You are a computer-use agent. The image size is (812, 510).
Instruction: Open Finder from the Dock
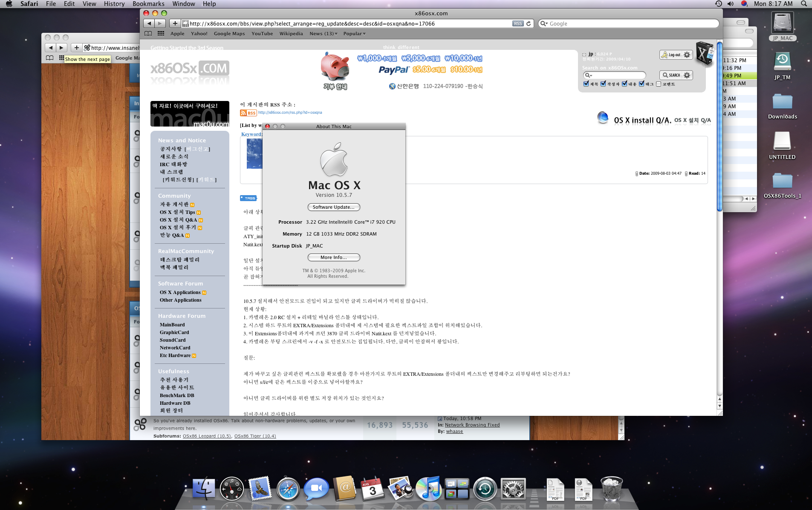coord(204,489)
